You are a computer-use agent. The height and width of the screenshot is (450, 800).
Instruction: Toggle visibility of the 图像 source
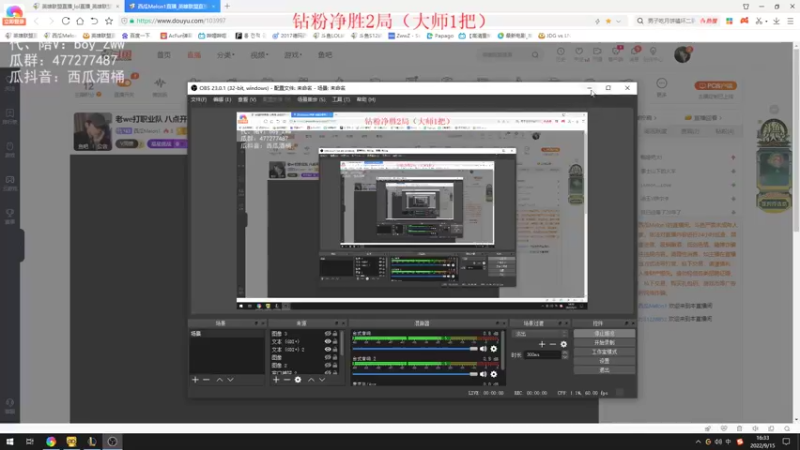tap(328, 358)
